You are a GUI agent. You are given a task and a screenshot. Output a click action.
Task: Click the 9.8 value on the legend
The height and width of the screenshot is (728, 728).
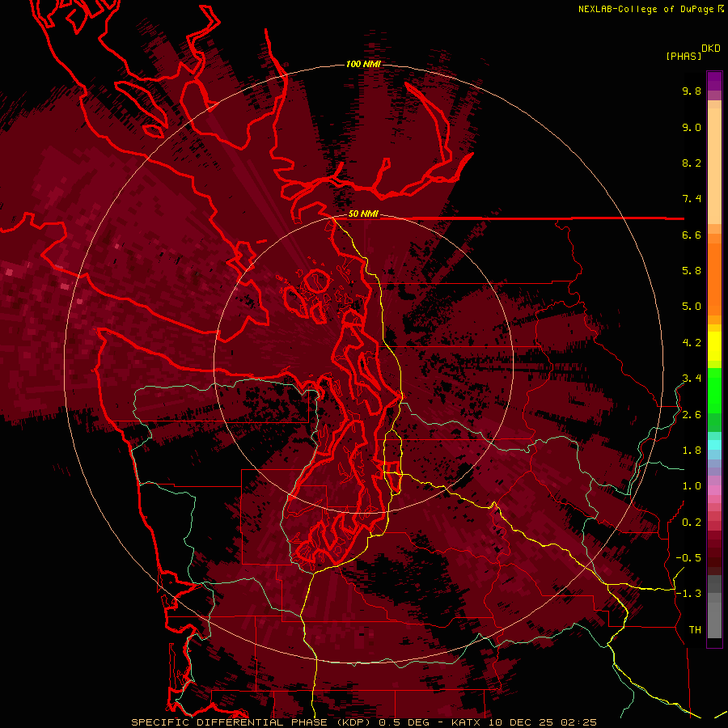pyautogui.click(x=692, y=91)
